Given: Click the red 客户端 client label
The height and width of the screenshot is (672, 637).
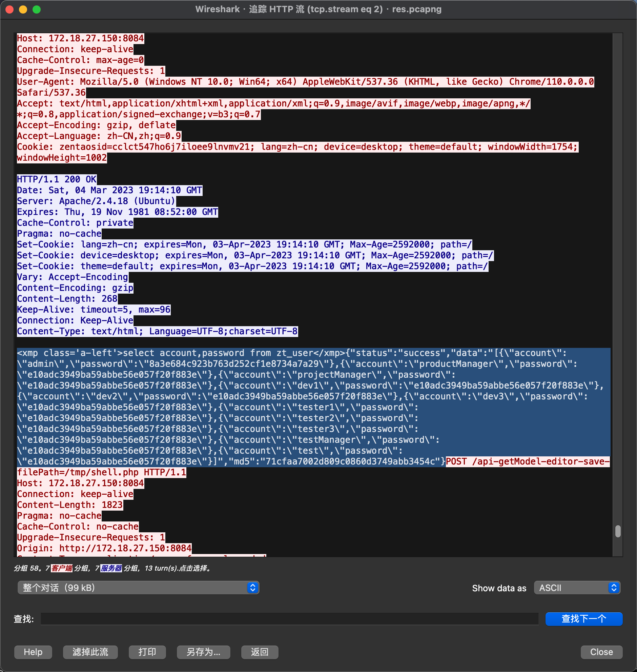Looking at the screenshot, I should (x=61, y=568).
